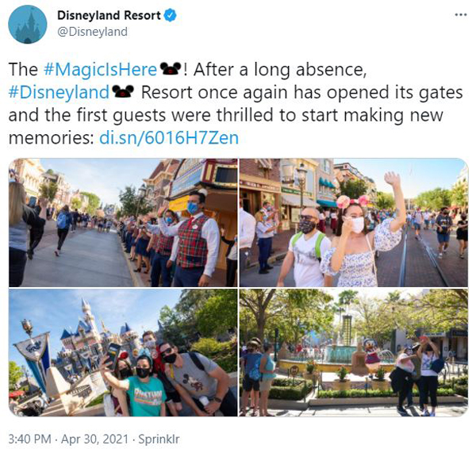Click the Apr 30, 2021 date
Viewport: 476px width, 449px height.
94,439
